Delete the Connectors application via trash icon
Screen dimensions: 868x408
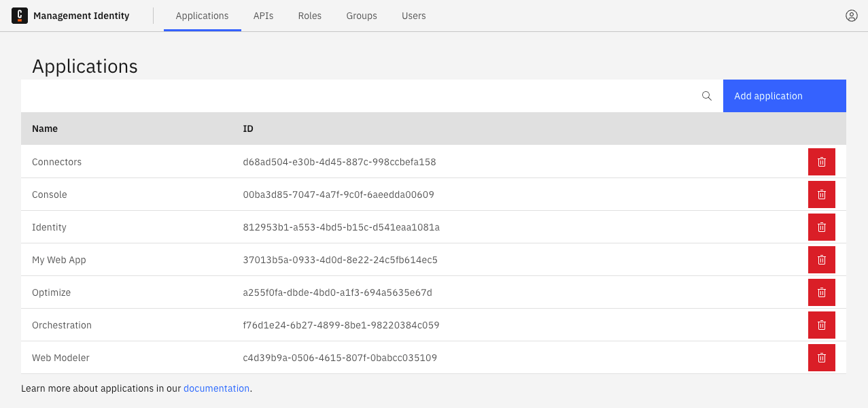click(x=821, y=161)
